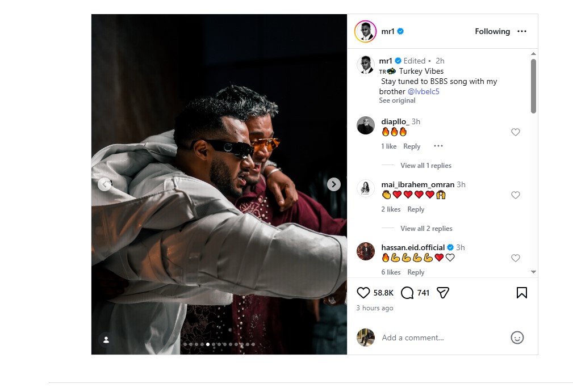This screenshot has height=392, width=573.
Task: Share the post via paper plane icon
Action: (x=443, y=293)
